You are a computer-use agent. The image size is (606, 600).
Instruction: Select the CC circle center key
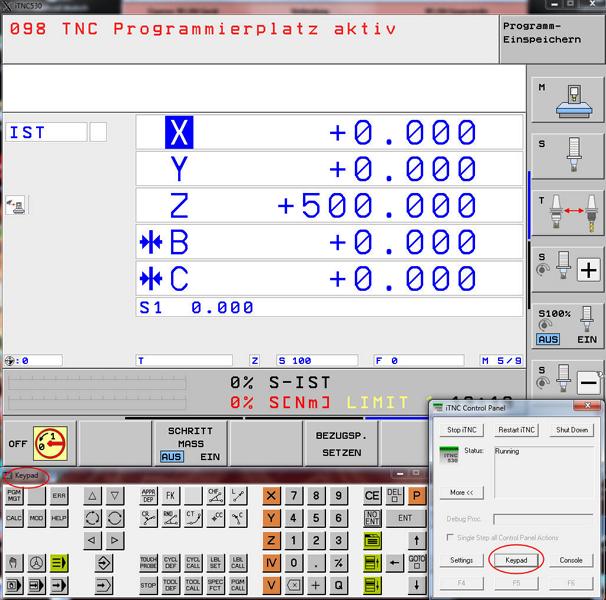pyautogui.click(x=215, y=518)
